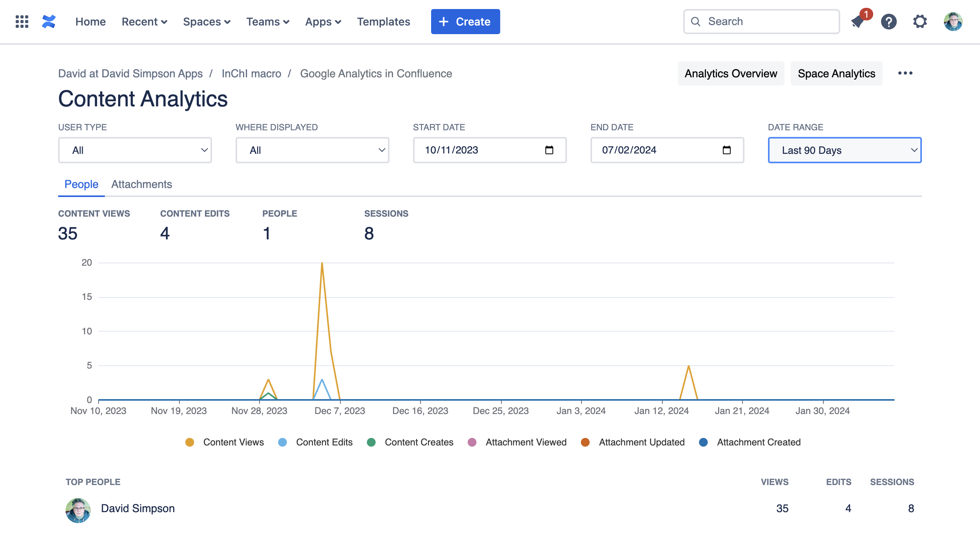
Task: Open the help question mark icon
Action: (x=889, y=22)
